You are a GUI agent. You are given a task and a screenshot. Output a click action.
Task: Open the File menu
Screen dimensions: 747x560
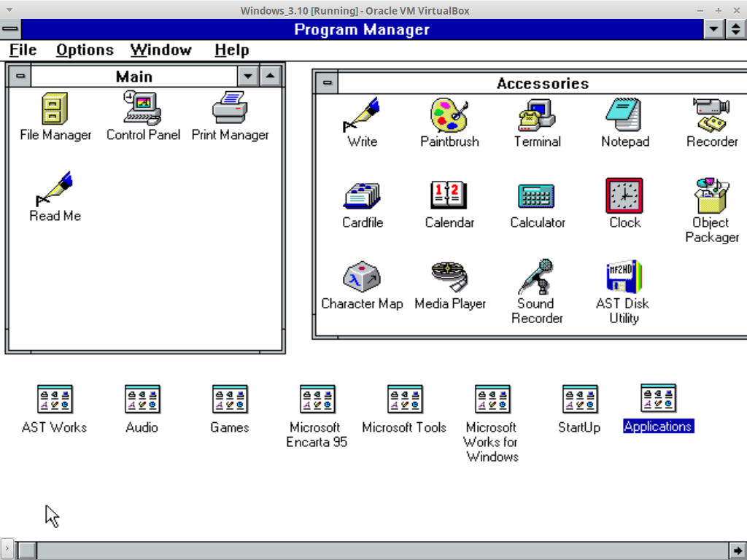pos(23,50)
